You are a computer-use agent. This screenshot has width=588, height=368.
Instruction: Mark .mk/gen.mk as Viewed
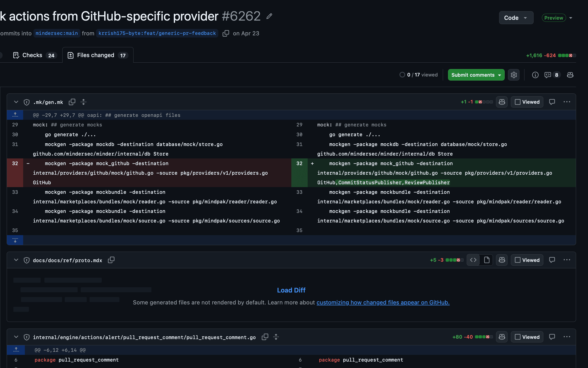527,102
